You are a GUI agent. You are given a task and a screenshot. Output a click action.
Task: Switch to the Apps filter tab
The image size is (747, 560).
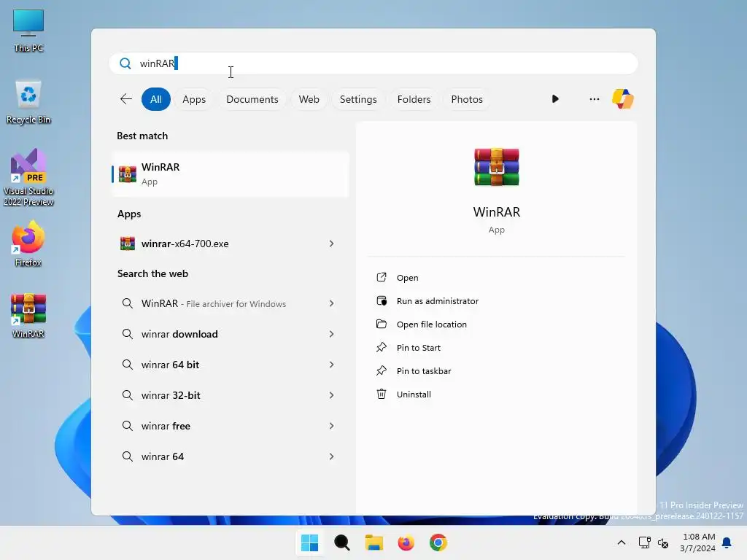[x=194, y=99]
